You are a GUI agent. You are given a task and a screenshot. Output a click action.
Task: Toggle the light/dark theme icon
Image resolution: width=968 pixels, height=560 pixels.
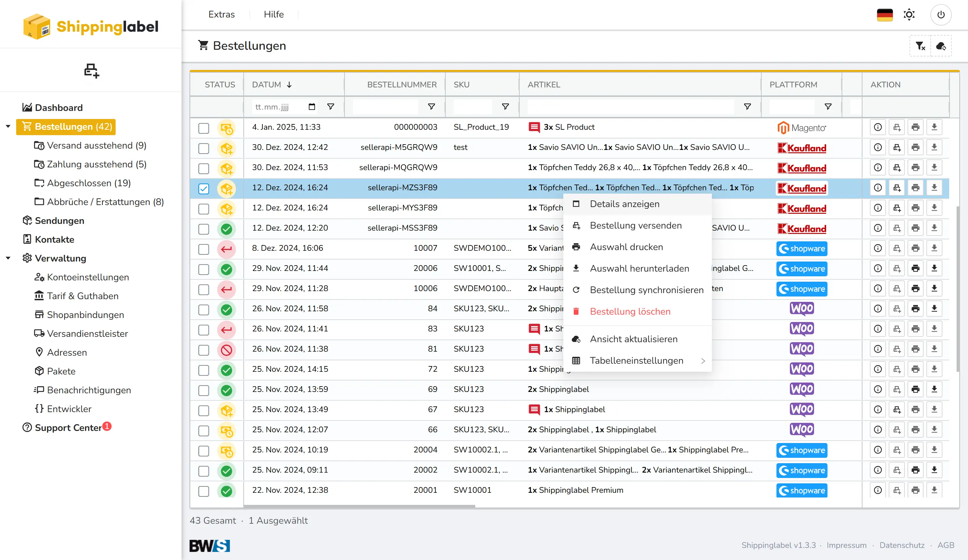(909, 14)
